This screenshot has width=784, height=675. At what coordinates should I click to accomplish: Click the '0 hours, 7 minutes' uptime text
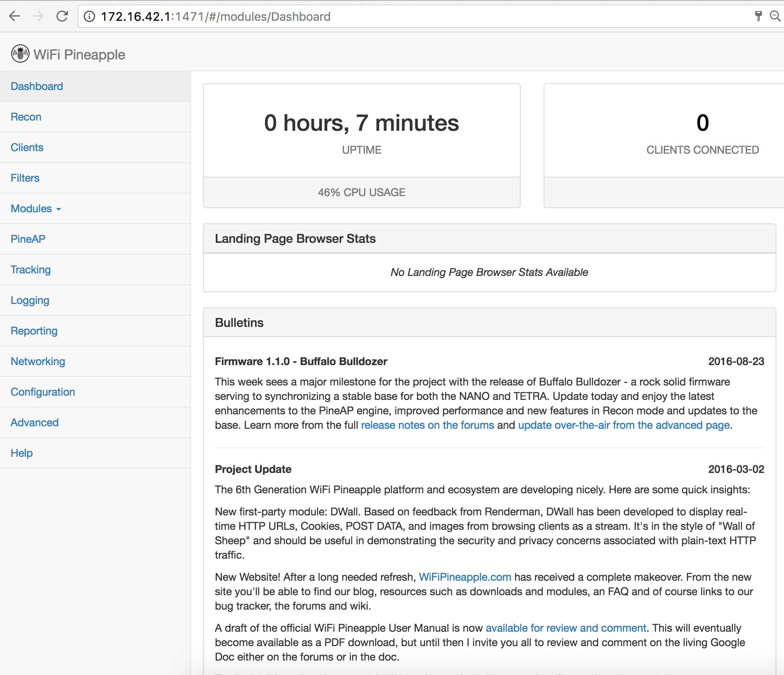click(x=362, y=123)
